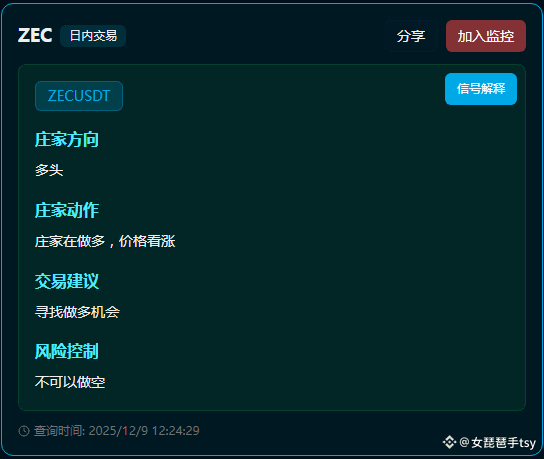Click the 日内交易 tag badge

(x=93, y=36)
